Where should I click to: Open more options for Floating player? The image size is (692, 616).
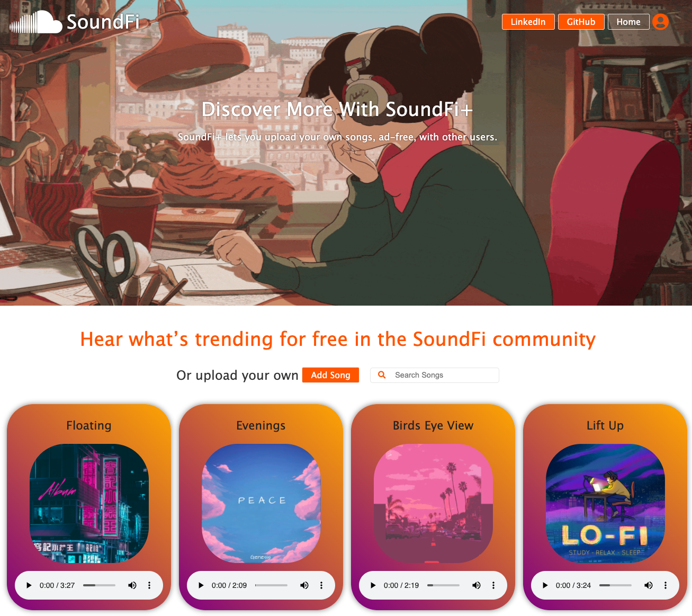149,585
